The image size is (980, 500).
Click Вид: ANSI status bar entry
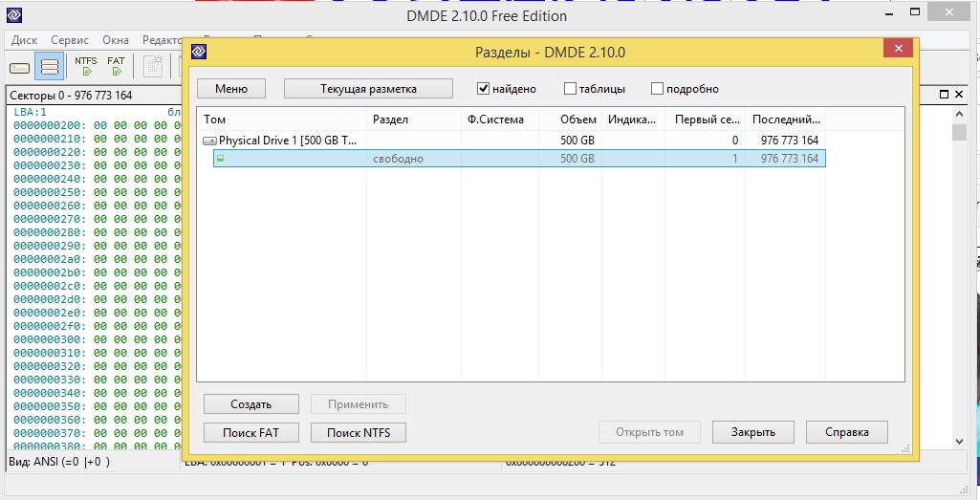(x=59, y=462)
